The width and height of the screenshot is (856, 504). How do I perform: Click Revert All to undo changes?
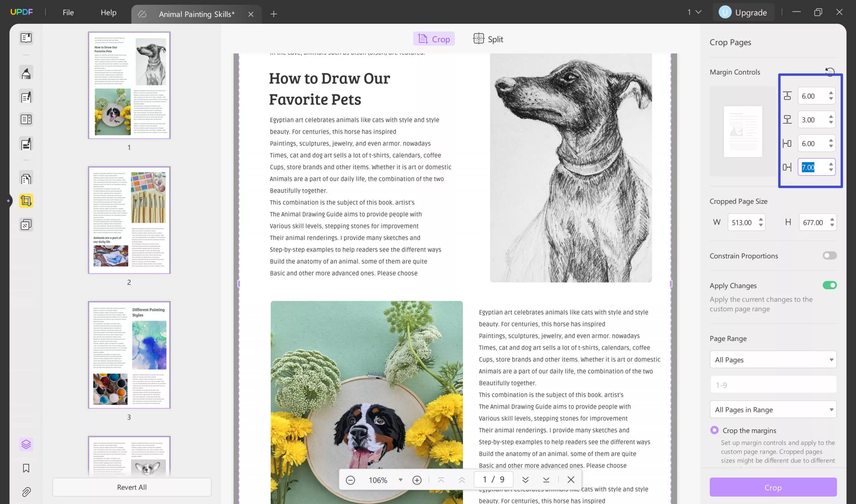[131, 487]
